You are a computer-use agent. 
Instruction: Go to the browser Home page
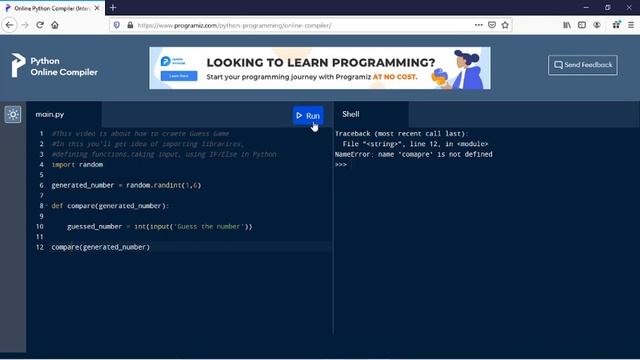[x=55, y=25]
